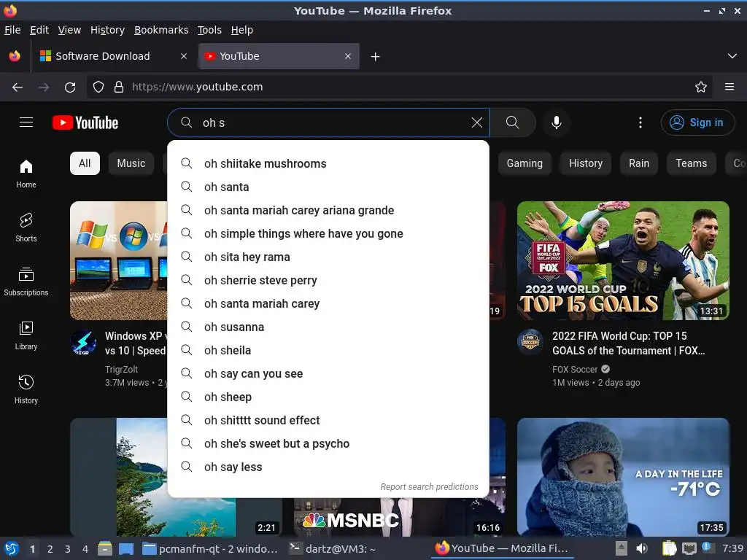Open YouTube settings three-dot menu
Screen dimensions: 747x560
click(x=640, y=122)
